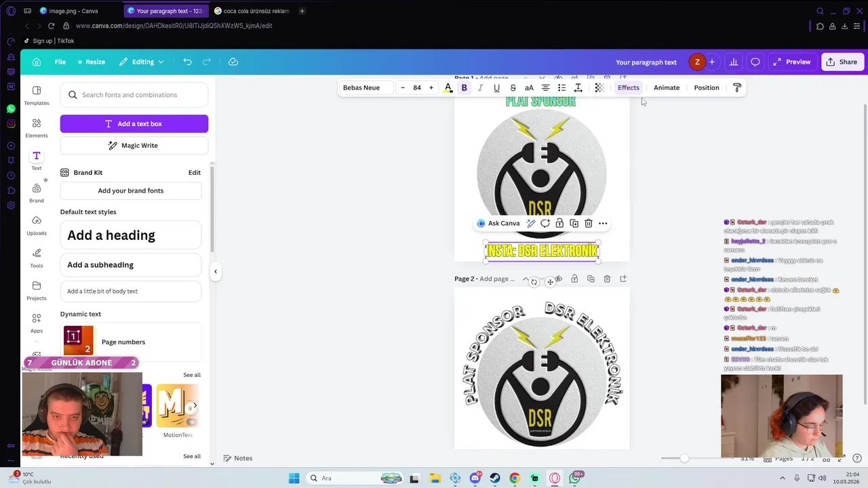Expand the Editing mode dropdown

tap(142, 62)
